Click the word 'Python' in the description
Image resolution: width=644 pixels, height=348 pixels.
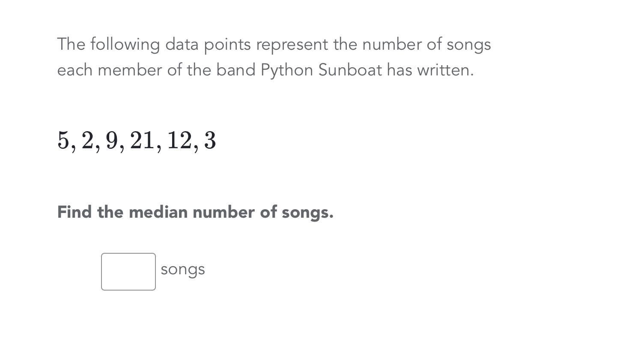click(x=287, y=70)
